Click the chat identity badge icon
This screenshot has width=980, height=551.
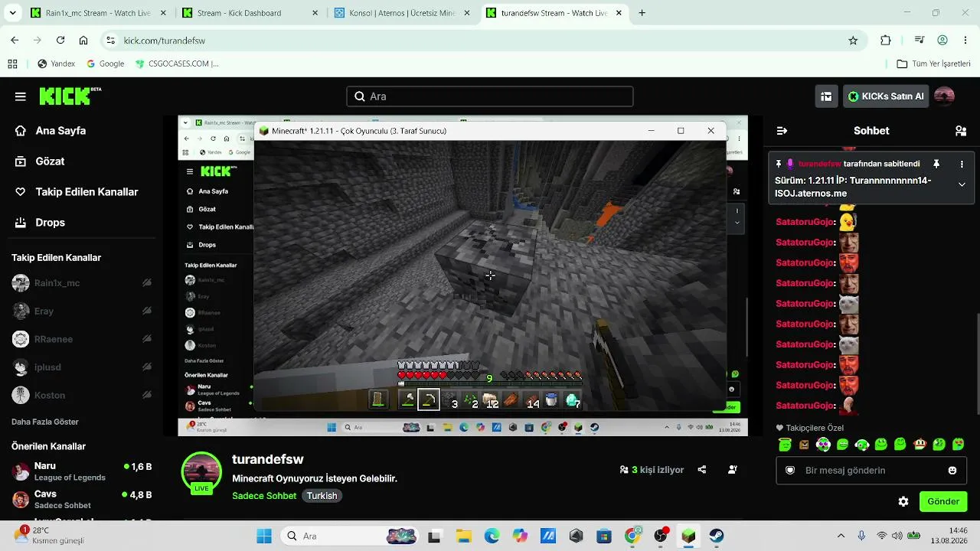[x=790, y=471]
